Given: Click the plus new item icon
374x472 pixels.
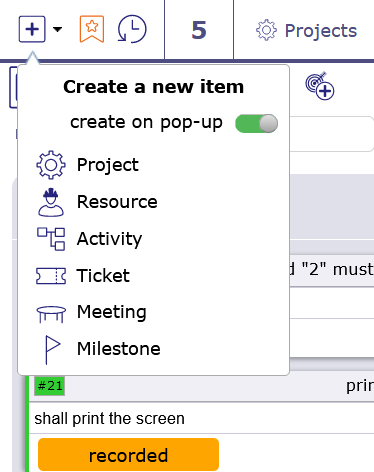Looking at the screenshot, I should [x=32, y=29].
